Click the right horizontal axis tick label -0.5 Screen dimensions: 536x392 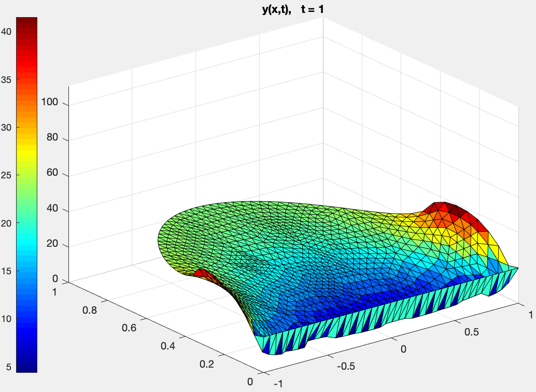(346, 367)
